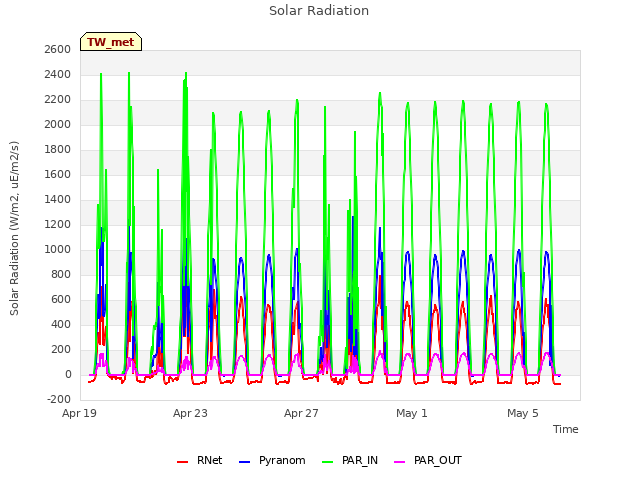Click the 2600 y-axis tick label
The image size is (640, 480).
pyautogui.click(x=58, y=49)
